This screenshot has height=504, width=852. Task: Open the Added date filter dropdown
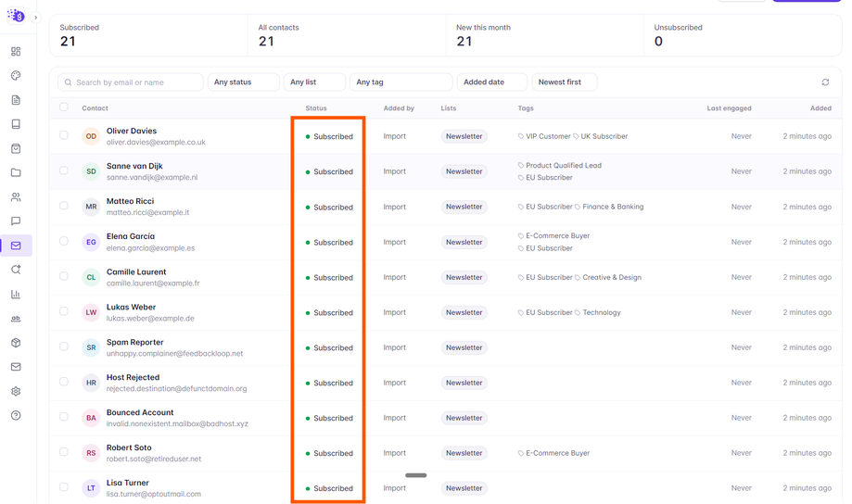492,82
